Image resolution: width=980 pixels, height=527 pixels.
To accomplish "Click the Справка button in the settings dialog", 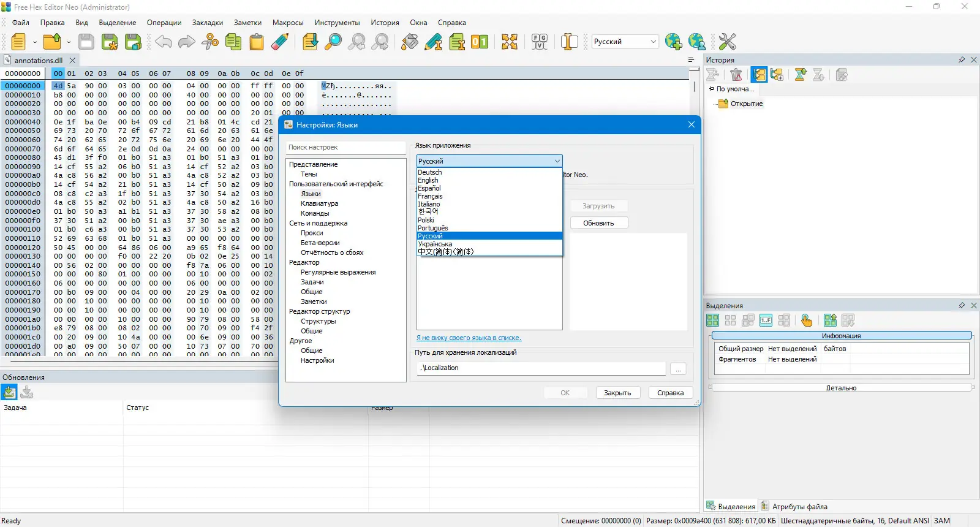I will [x=671, y=393].
